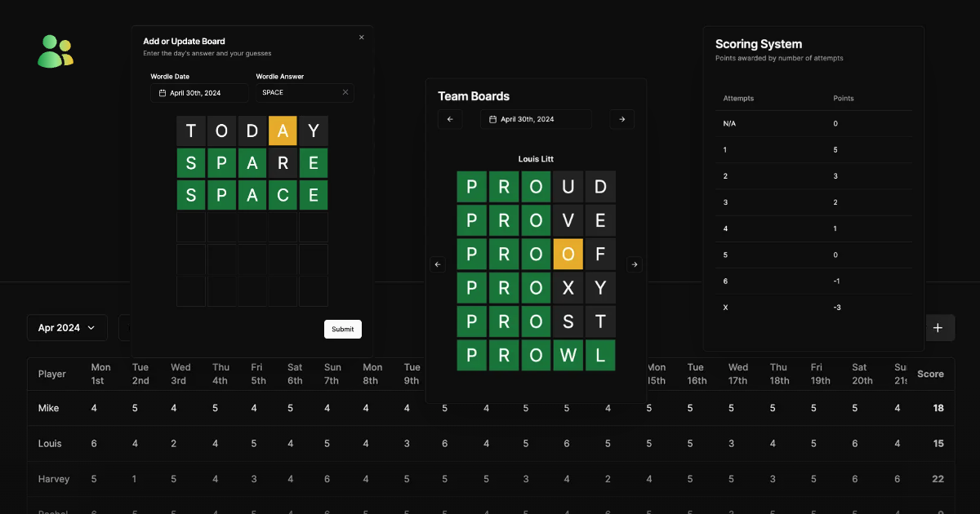Click the right arrow beside Louis Litt's board
This screenshot has width=980, height=514.
coord(635,264)
